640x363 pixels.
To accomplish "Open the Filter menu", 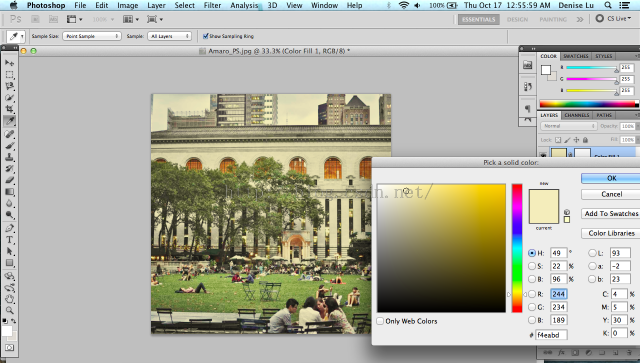I will (212, 5).
